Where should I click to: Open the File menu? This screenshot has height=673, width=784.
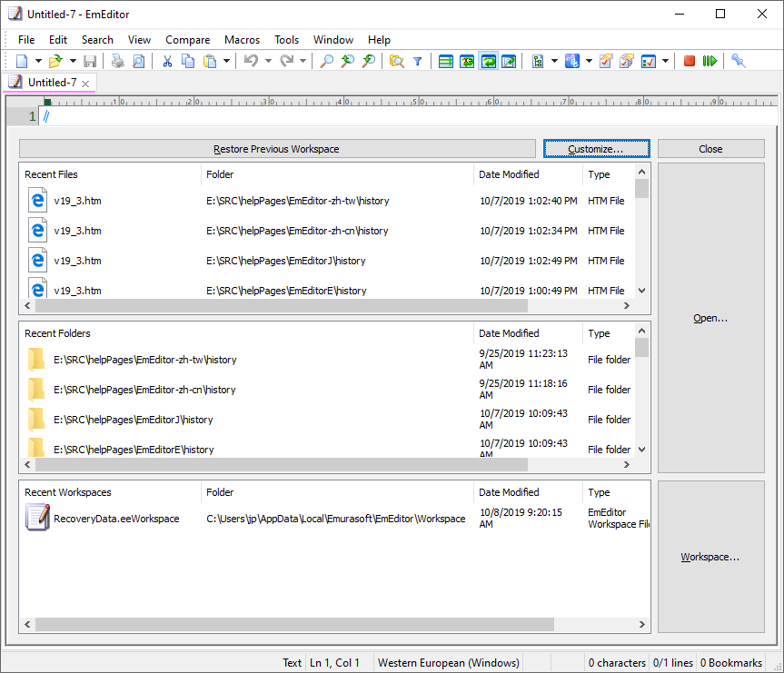(26, 39)
